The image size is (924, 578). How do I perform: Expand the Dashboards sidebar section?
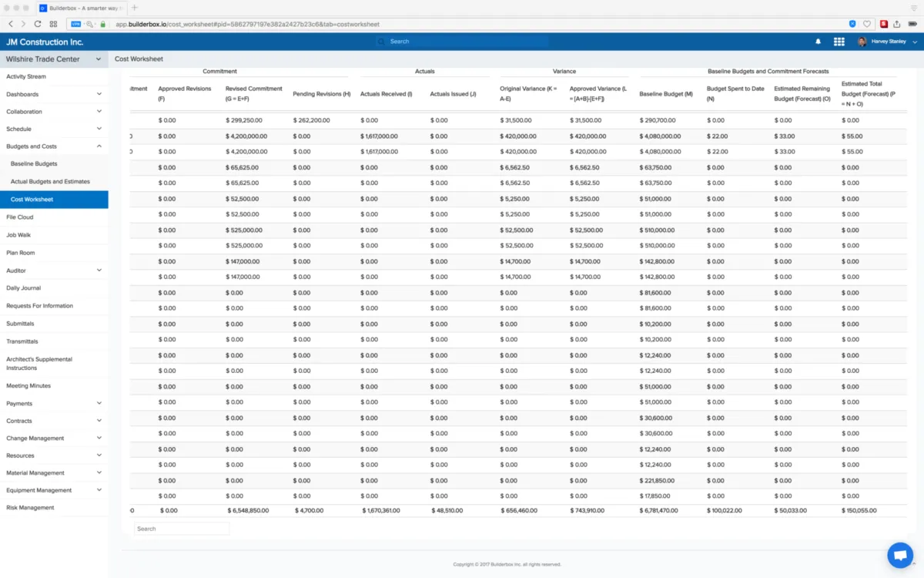(x=99, y=94)
